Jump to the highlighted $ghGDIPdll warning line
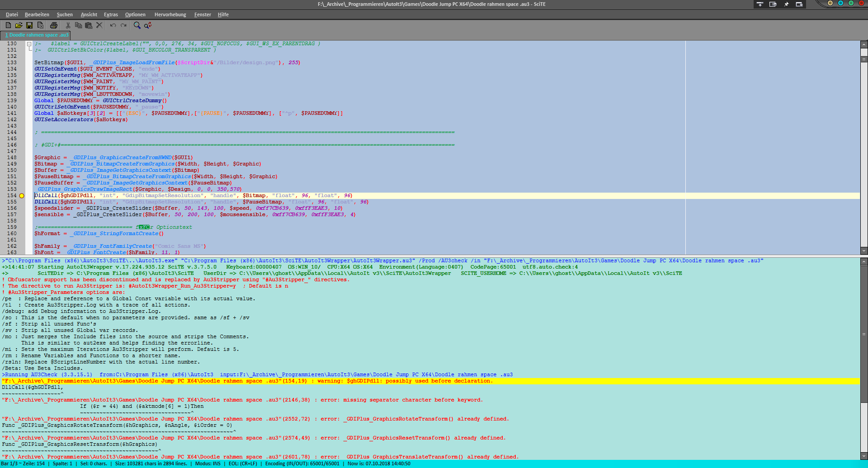This screenshot has height=468, width=868. (x=247, y=381)
